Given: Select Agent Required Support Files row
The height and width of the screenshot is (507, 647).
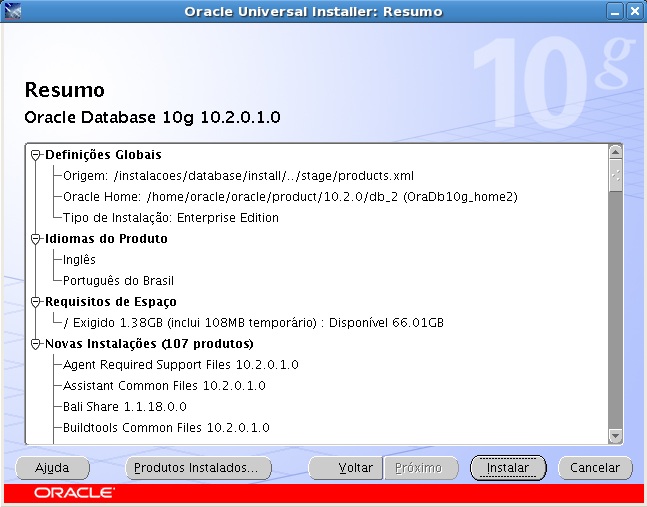Looking at the screenshot, I should [181, 365].
